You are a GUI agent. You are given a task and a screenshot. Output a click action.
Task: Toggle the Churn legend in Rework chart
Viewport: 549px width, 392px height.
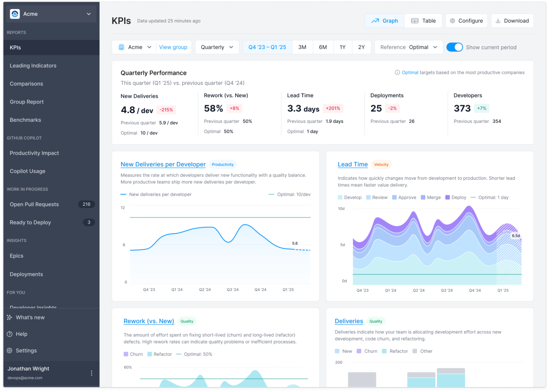tap(133, 354)
